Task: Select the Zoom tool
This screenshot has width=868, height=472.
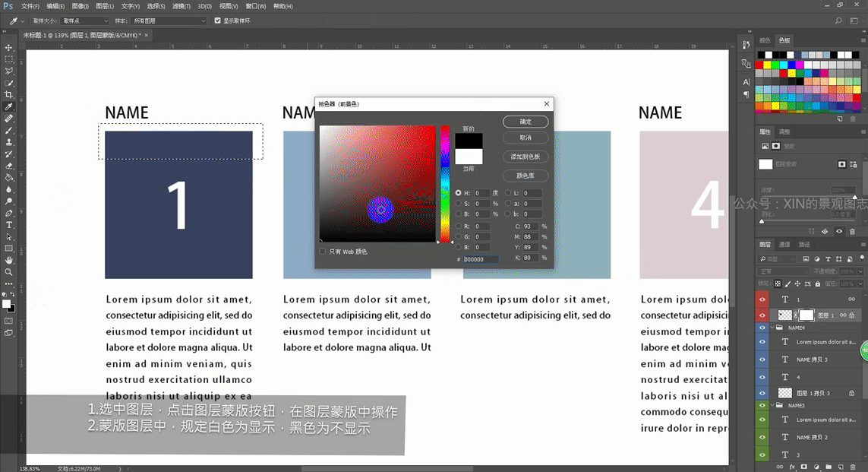Action: click(x=9, y=272)
